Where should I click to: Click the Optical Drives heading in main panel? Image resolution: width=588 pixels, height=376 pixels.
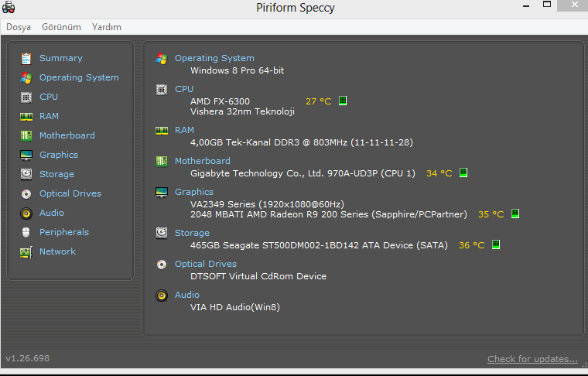pyautogui.click(x=206, y=264)
